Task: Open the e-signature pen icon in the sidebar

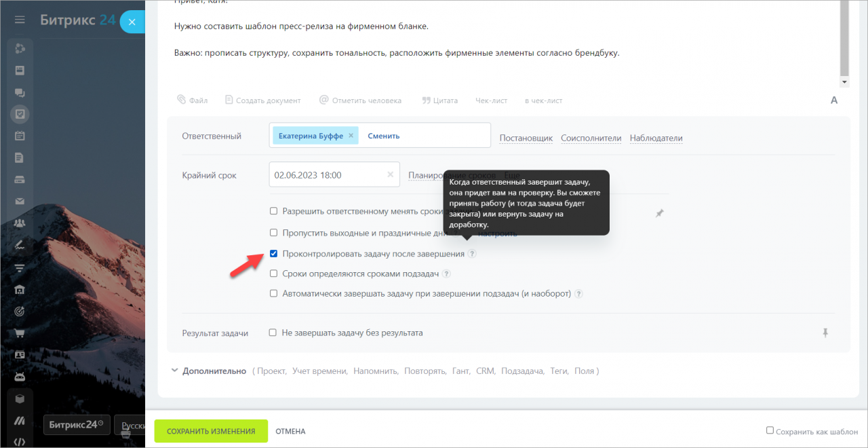Action: coord(20,244)
